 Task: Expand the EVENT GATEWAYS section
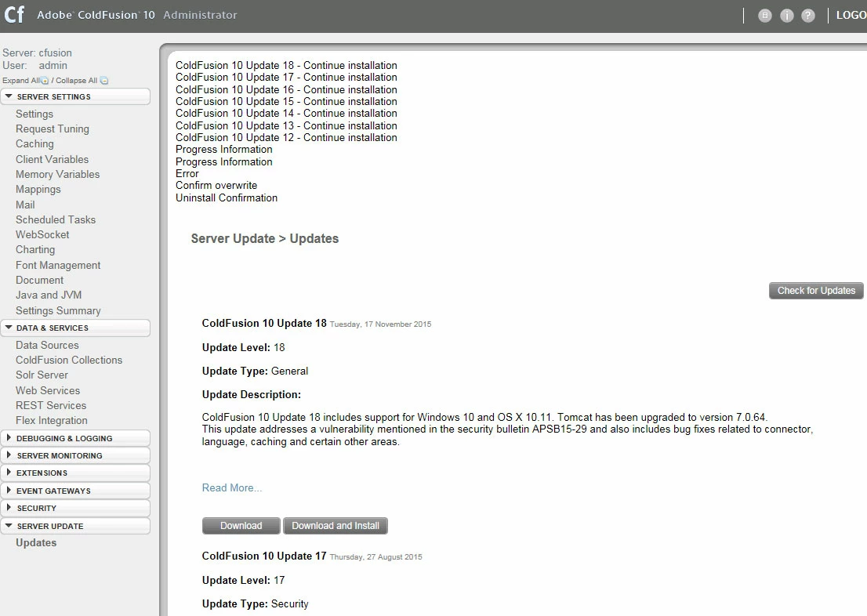click(x=75, y=491)
